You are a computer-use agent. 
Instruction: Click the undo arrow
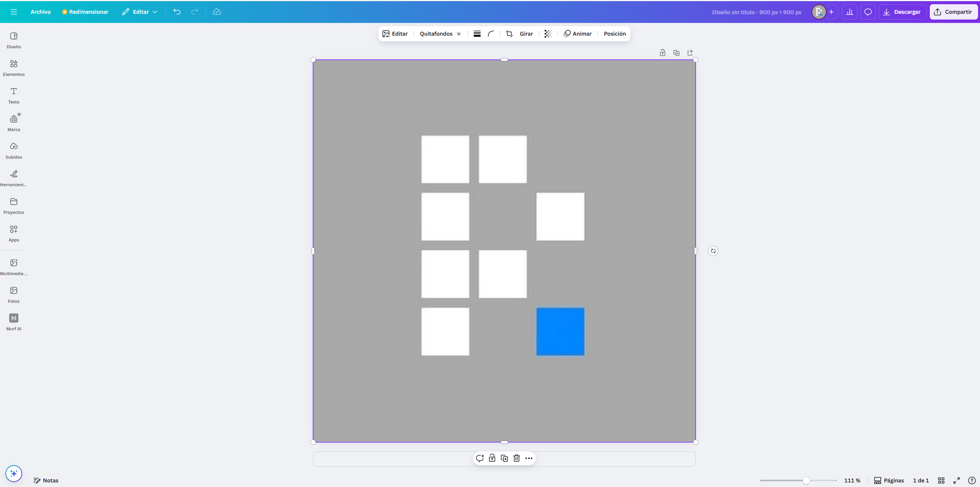tap(177, 12)
